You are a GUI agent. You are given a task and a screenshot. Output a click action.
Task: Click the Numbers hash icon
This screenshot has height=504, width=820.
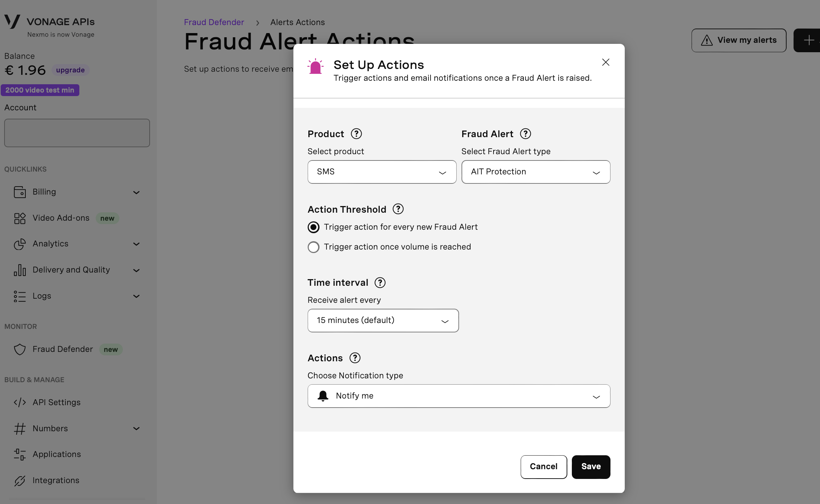tap(19, 428)
